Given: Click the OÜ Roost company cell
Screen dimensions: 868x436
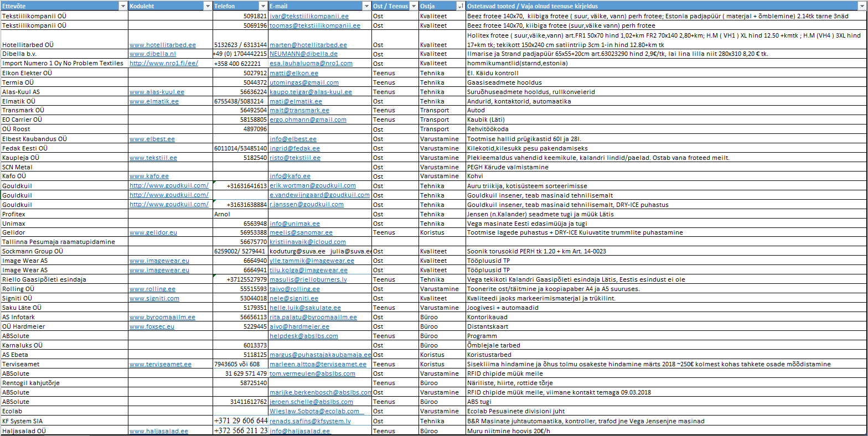Looking at the screenshot, I should pyautogui.click(x=64, y=129).
